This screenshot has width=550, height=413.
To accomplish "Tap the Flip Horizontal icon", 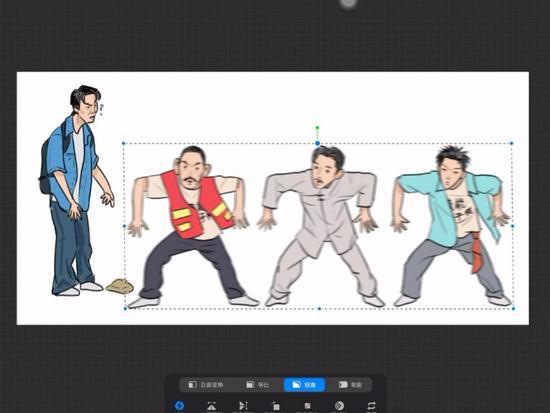I will (211, 406).
